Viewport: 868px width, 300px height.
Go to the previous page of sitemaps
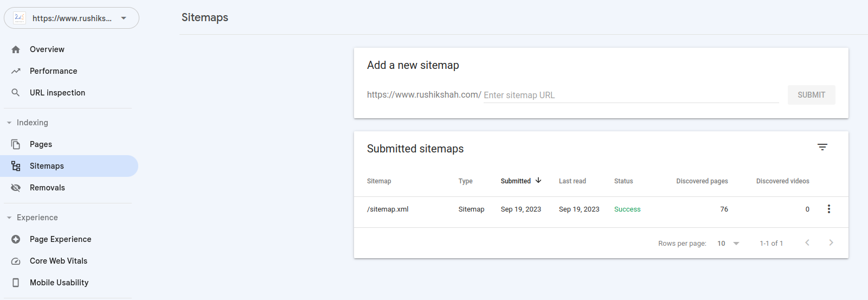pos(807,242)
